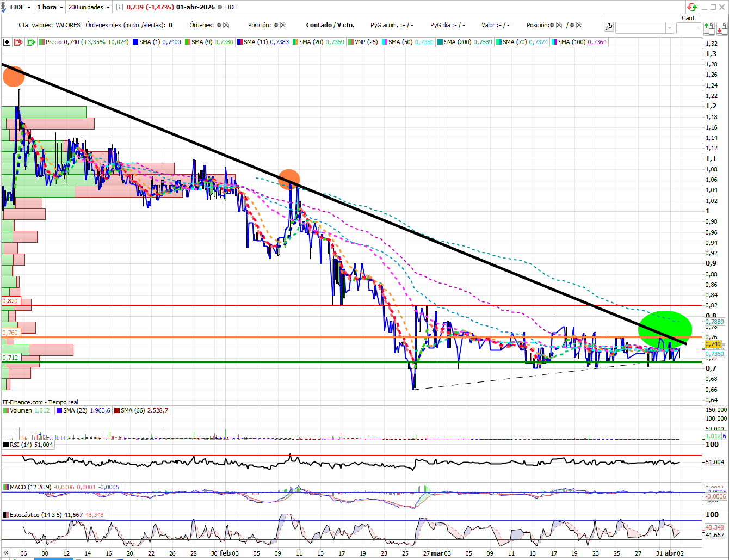Click the red down-arrow sell icon
This screenshot has width=729, height=560.
(721, 28)
